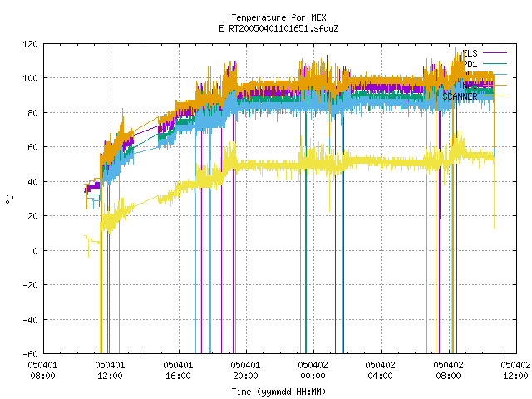The height and width of the screenshot is (399, 532).
Task: Click the 050401 20:00 x-axis tick label
Action: coord(245,371)
